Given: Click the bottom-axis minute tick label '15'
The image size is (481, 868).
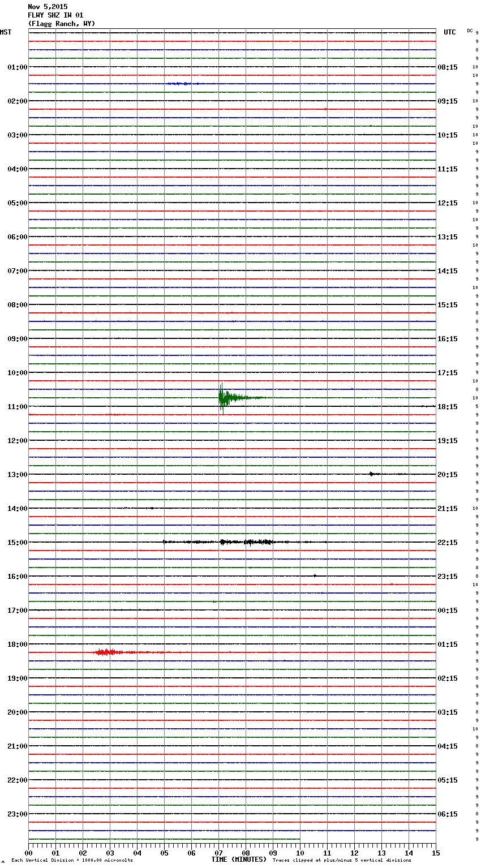Looking at the screenshot, I should click(436, 853).
